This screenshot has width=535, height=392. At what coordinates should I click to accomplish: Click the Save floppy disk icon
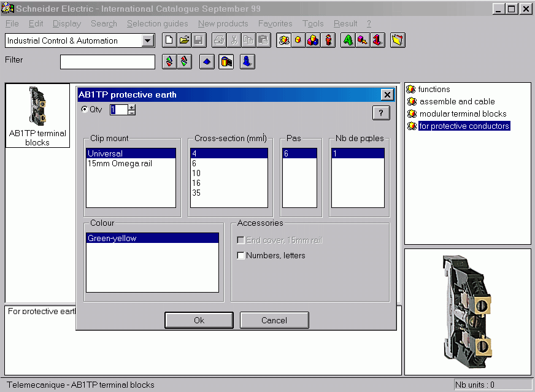(199, 40)
